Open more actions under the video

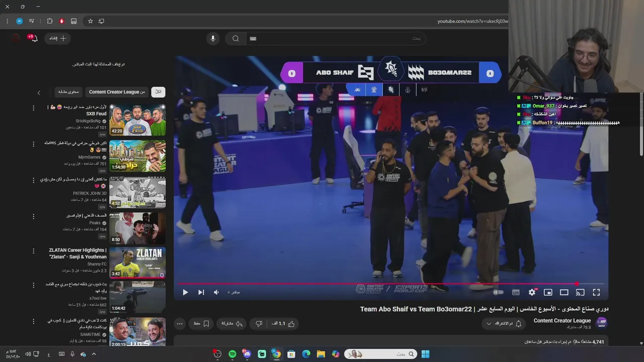click(180, 324)
